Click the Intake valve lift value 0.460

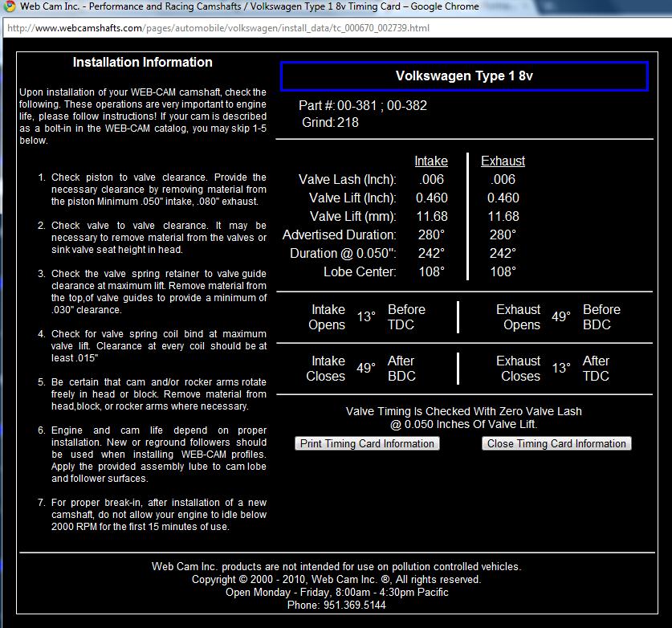click(432, 198)
